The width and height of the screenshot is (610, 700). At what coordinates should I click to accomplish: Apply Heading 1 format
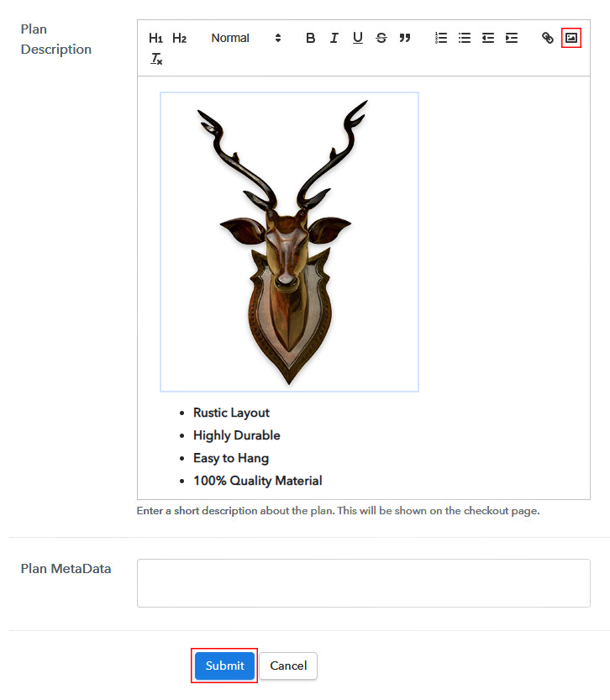click(x=155, y=38)
